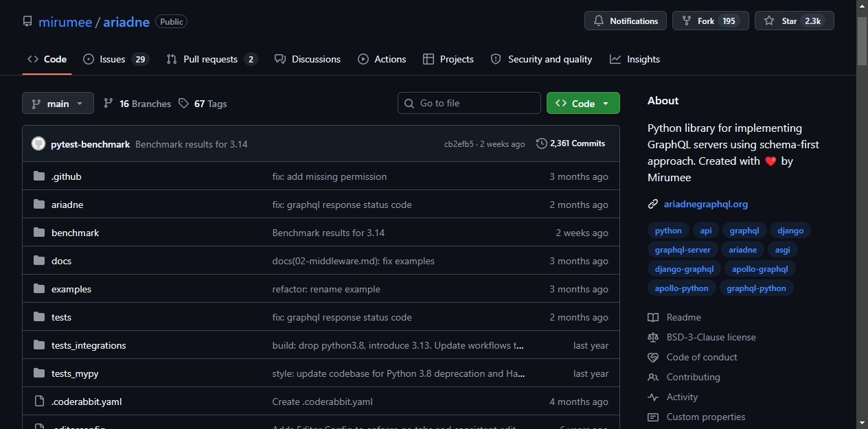This screenshot has height=429, width=868.
Task: Select the python topic tag
Action: [x=668, y=231]
